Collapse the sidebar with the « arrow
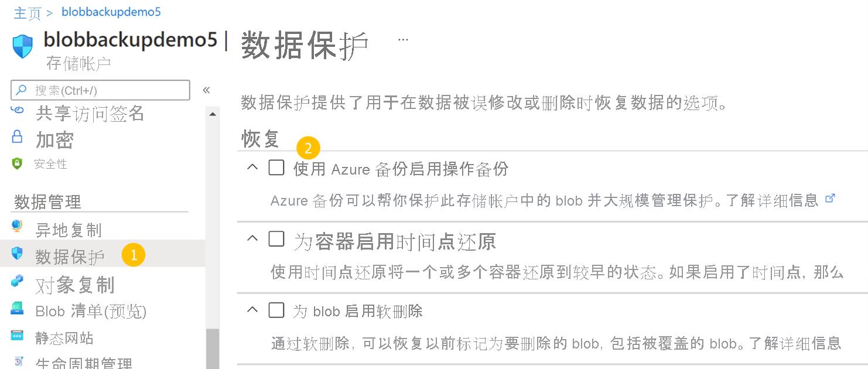Viewport: 868px width, 369px height. pos(206,90)
